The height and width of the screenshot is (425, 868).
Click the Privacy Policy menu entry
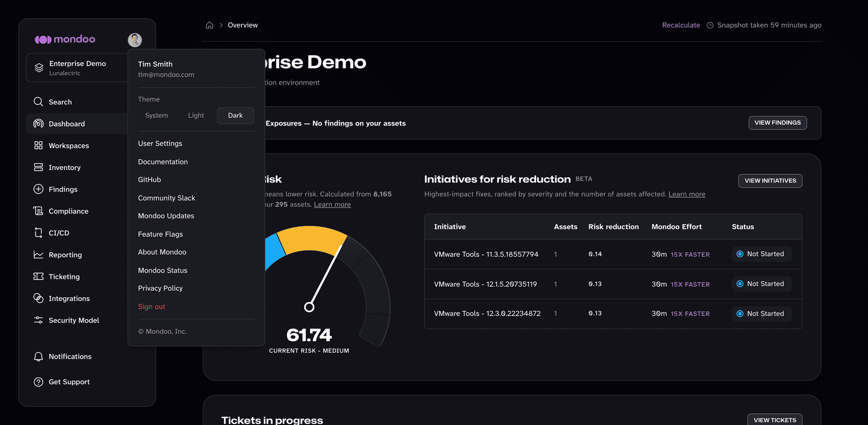pyautogui.click(x=160, y=288)
